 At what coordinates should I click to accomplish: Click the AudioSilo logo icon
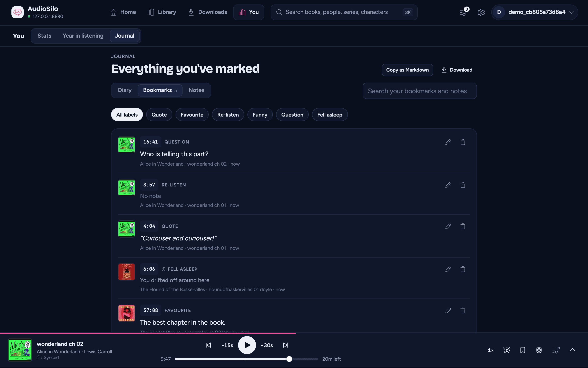coord(18,12)
